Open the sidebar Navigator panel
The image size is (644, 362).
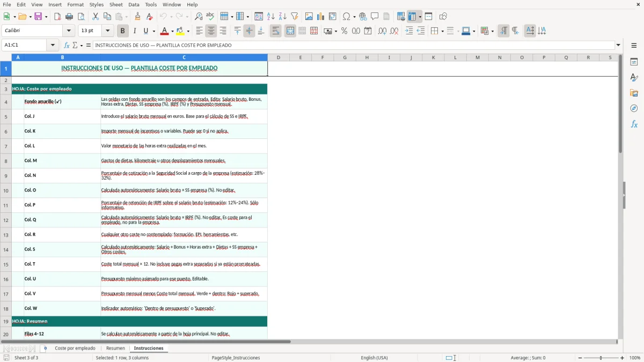click(x=634, y=108)
